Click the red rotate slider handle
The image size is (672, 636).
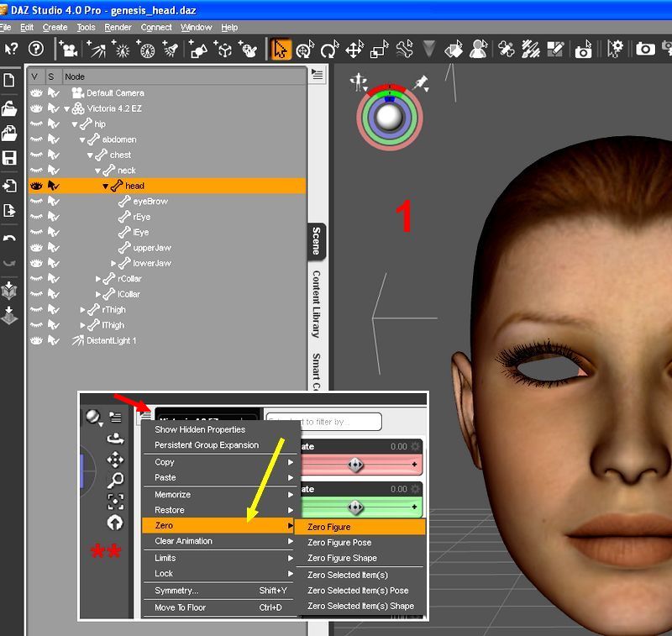pyautogui.click(x=355, y=465)
